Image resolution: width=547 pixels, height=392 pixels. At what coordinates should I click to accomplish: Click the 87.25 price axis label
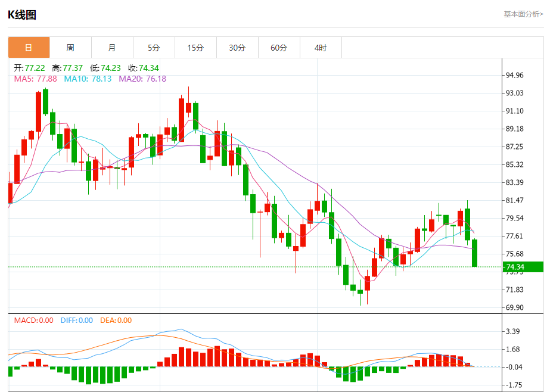pos(515,147)
